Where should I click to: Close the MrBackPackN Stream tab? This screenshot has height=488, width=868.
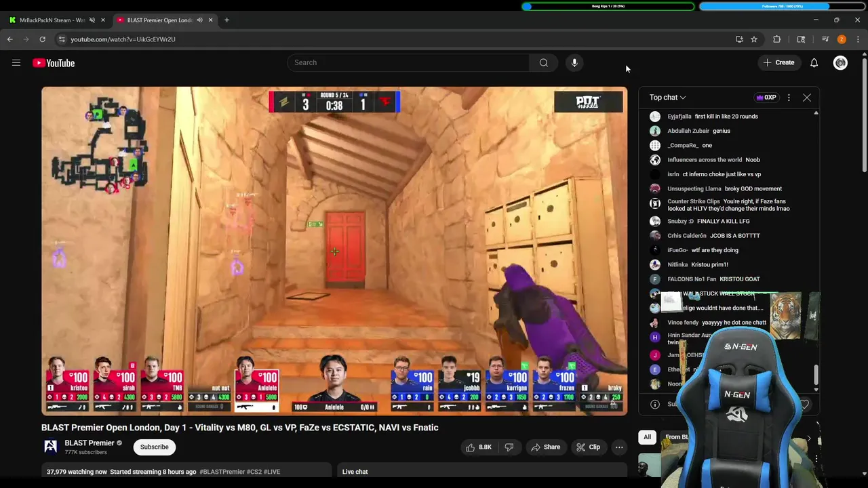pos(103,20)
